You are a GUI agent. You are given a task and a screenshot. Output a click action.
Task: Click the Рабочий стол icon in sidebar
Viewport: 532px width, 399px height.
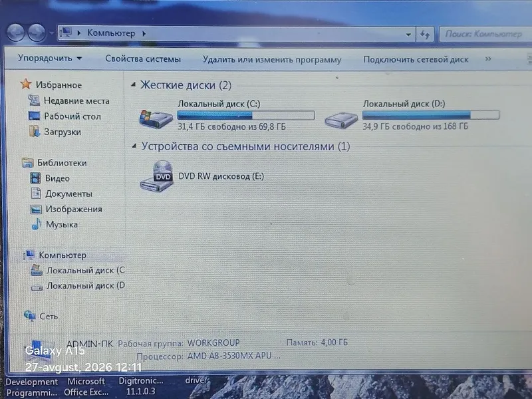(x=34, y=116)
